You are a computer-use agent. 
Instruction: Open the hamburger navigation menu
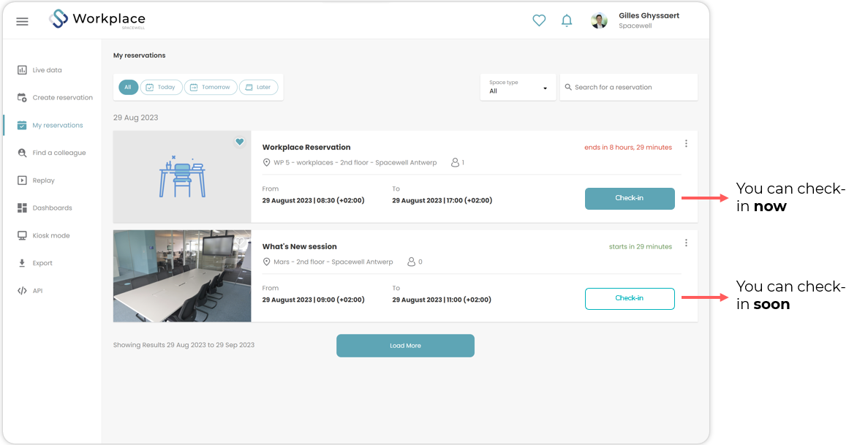click(22, 22)
